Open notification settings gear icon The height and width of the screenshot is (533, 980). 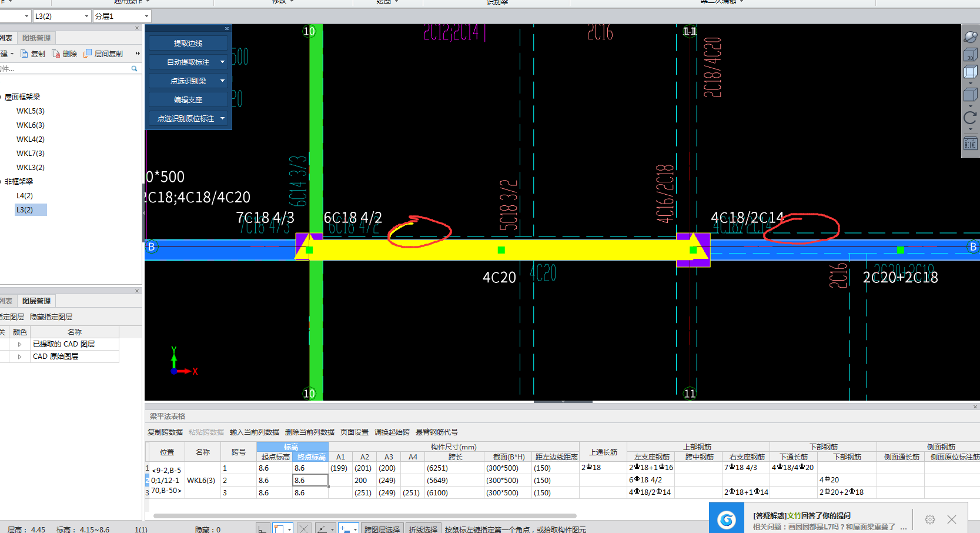930,519
